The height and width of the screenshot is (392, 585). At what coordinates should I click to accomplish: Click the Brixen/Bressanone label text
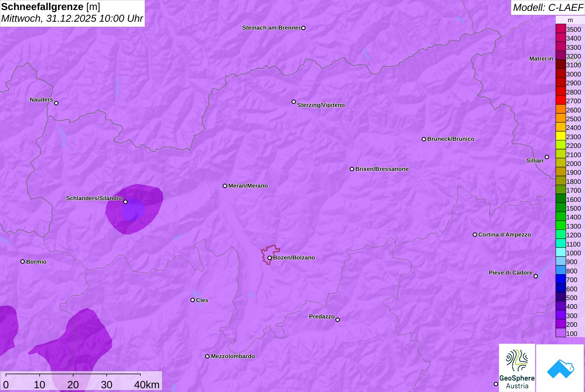click(x=382, y=169)
